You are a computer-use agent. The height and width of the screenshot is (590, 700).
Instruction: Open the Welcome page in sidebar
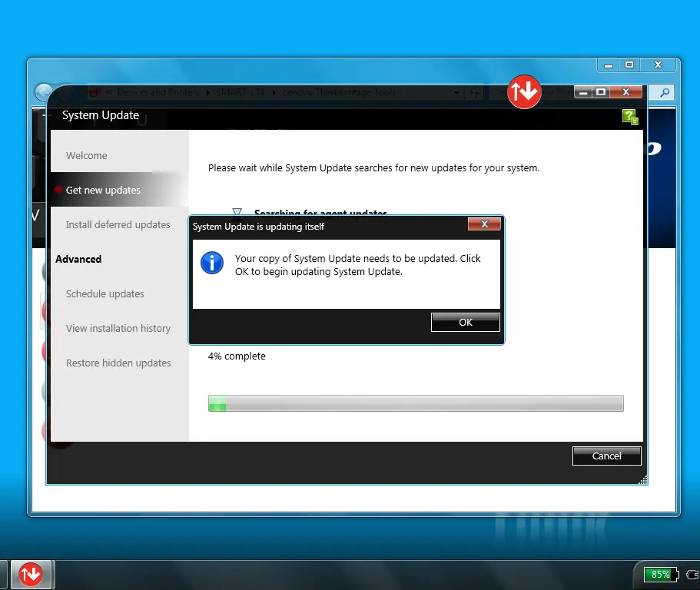pyautogui.click(x=87, y=155)
